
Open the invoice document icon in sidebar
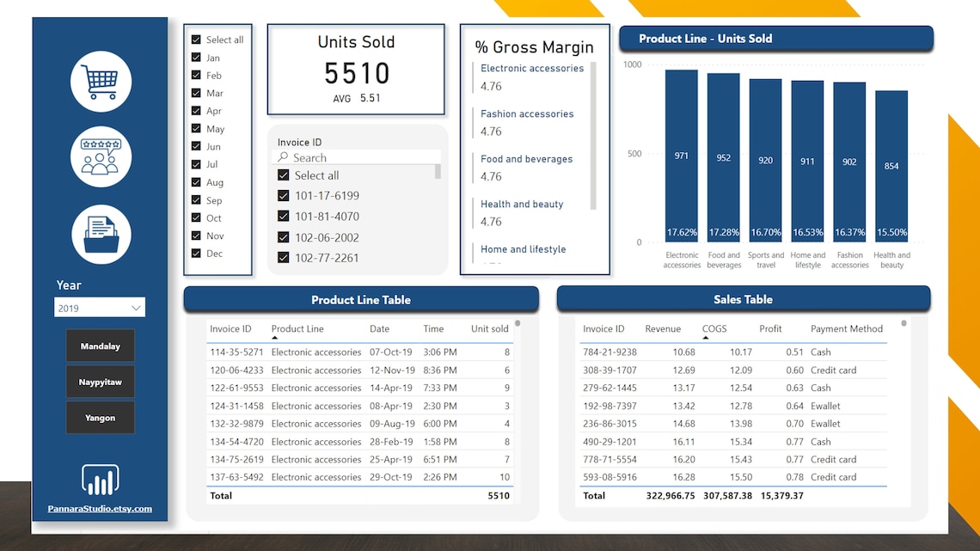(101, 233)
